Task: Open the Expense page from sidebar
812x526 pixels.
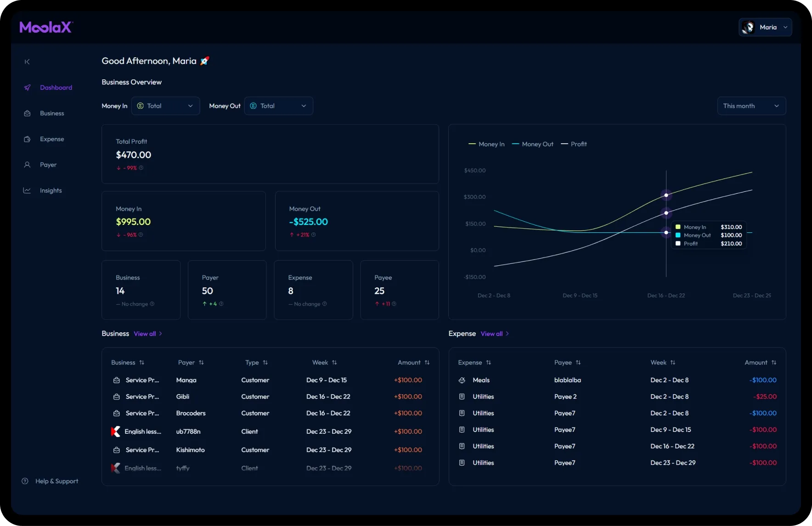Action: [x=51, y=139]
